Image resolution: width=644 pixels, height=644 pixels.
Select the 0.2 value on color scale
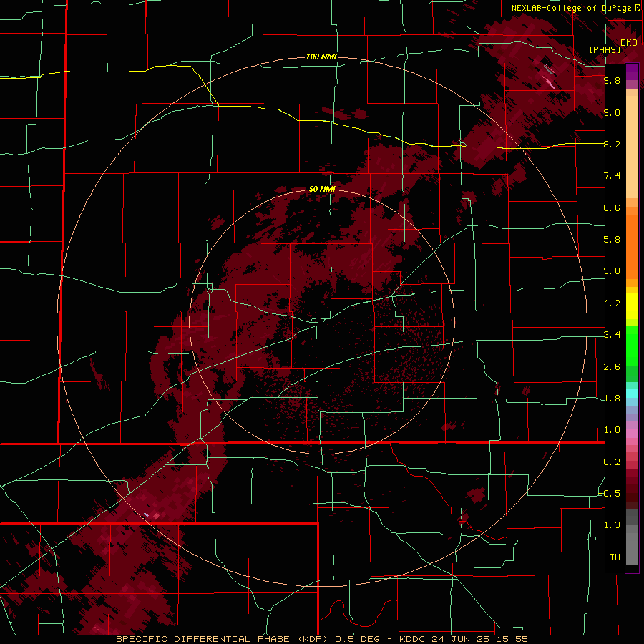coord(612,462)
